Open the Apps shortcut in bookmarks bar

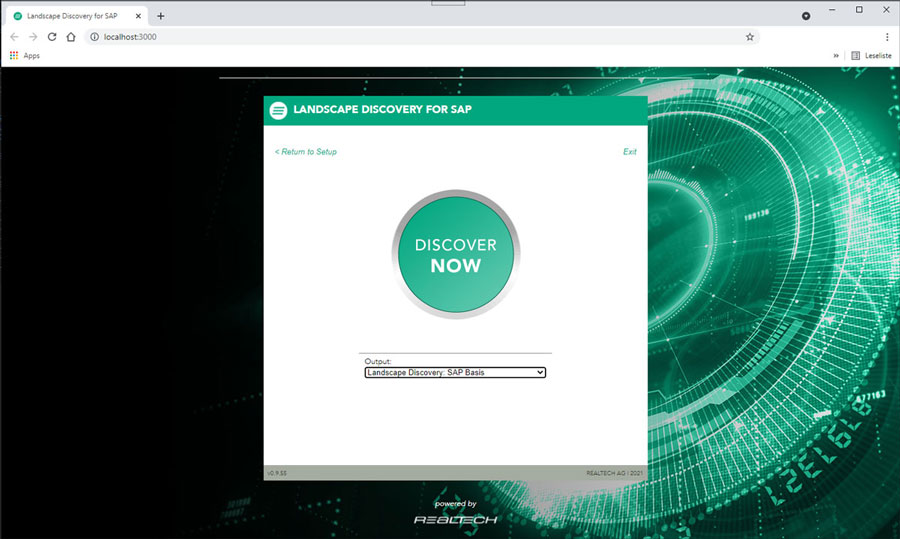(25, 56)
